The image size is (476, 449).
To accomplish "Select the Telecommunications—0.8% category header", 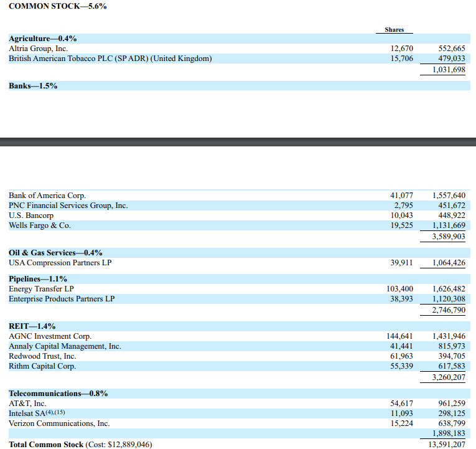I will 58,394.
